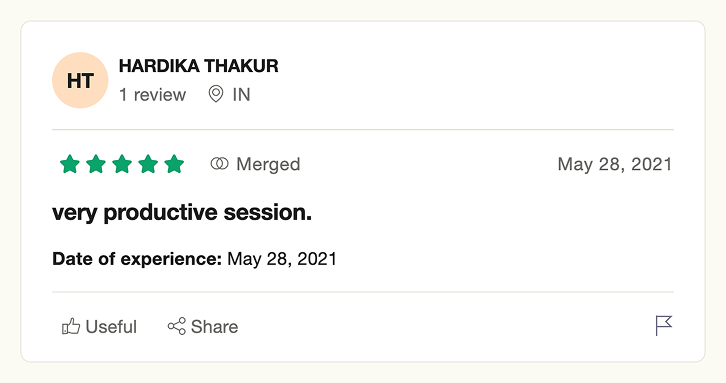Click the Merged overlapping circles icon
Screen dimensions: 726x383
point(219,163)
